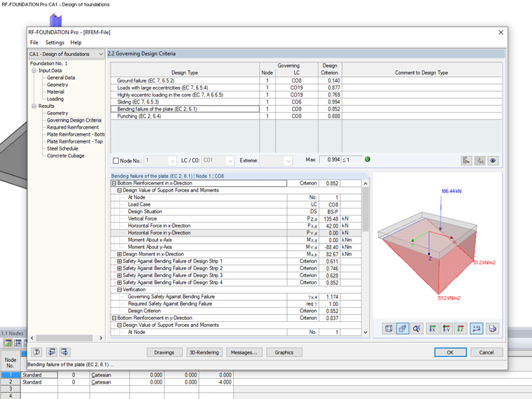Collapse the Verification section
Screen dimensions: 532x399
[120, 290]
